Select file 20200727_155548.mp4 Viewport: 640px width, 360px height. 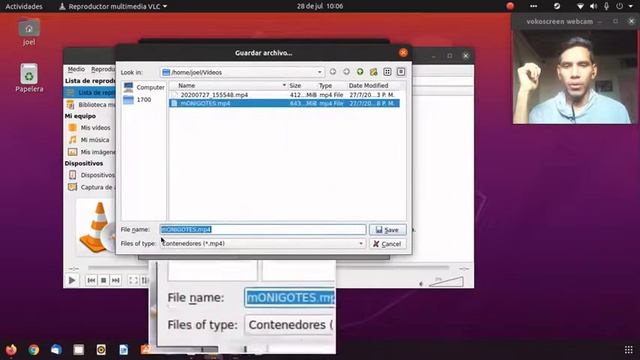point(284,95)
